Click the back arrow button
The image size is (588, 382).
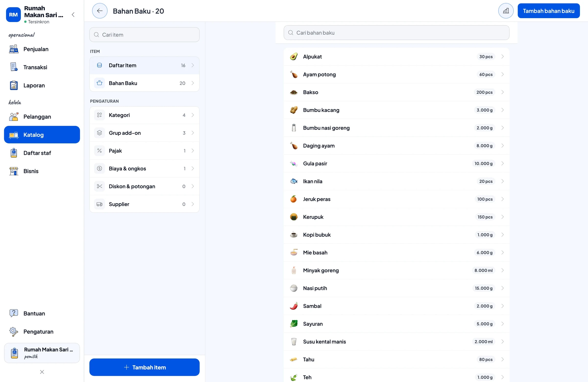click(99, 11)
